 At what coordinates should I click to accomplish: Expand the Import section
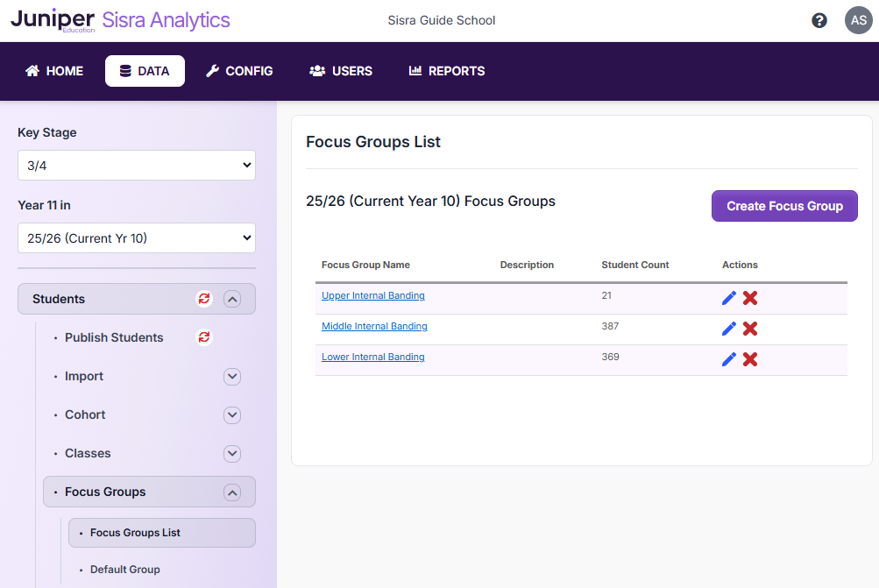[x=232, y=377]
